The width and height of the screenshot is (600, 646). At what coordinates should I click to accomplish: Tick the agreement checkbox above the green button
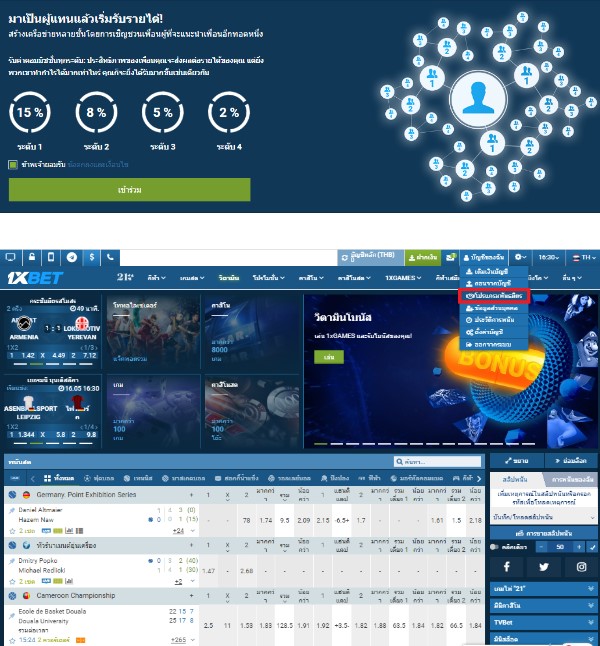tap(13, 164)
